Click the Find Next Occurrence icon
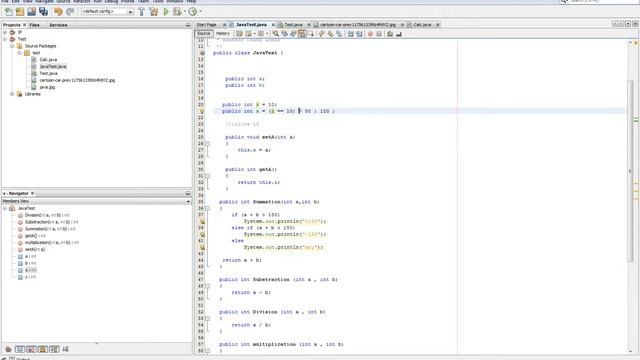The width and height of the screenshot is (640, 360). [x=293, y=34]
